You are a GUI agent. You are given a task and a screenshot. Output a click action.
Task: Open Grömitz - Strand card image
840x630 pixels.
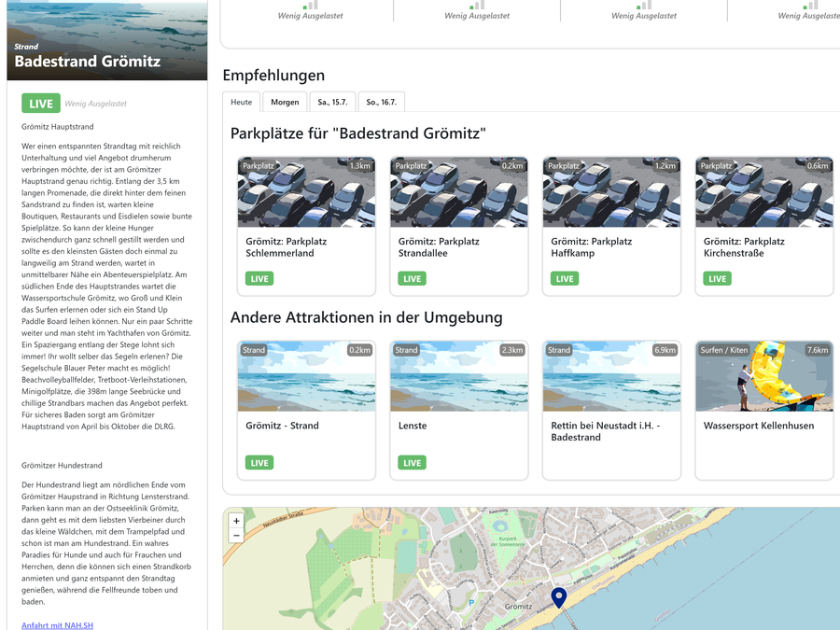[x=306, y=377]
